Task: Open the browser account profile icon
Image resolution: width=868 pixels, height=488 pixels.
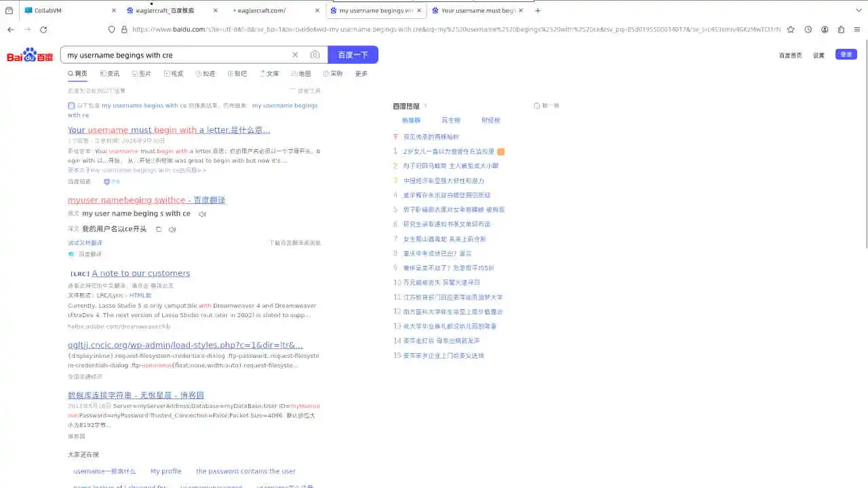Action: click(x=825, y=29)
